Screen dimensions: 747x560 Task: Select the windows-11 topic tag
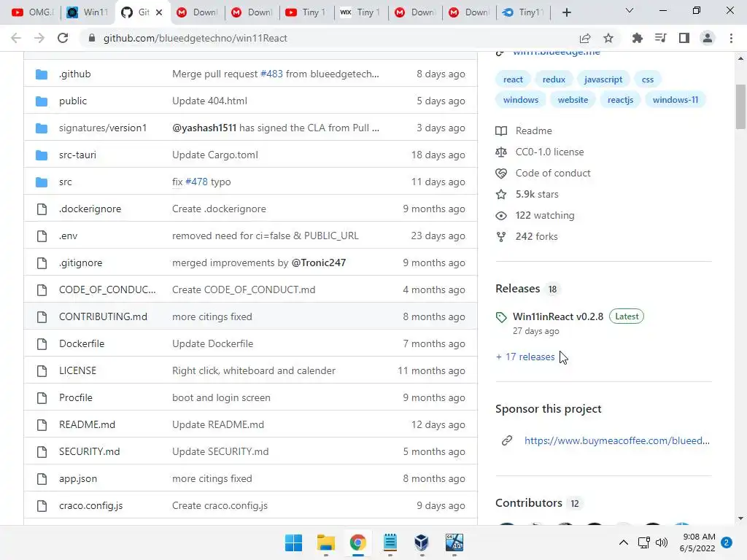click(675, 100)
